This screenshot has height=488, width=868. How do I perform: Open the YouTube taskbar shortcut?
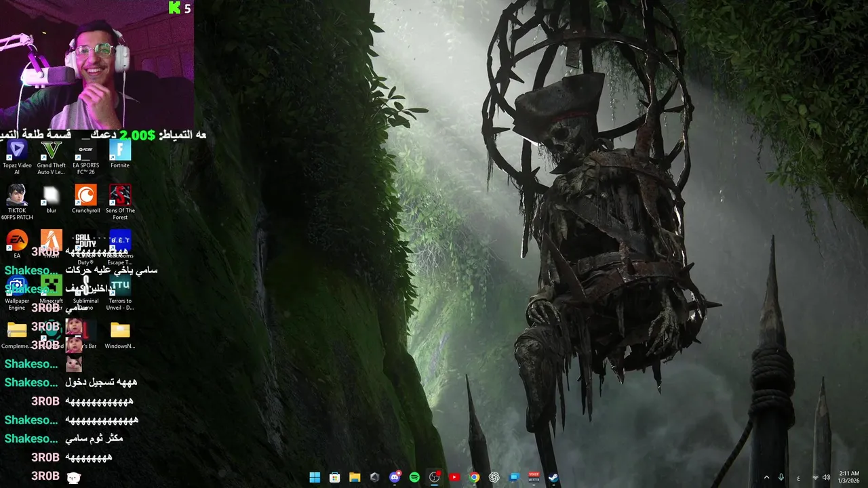[454, 477]
